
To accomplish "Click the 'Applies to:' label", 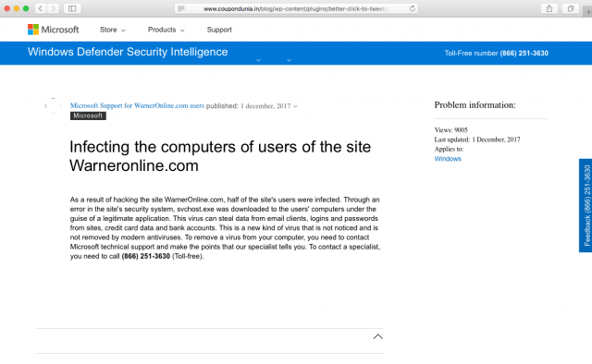I will click(x=449, y=149).
